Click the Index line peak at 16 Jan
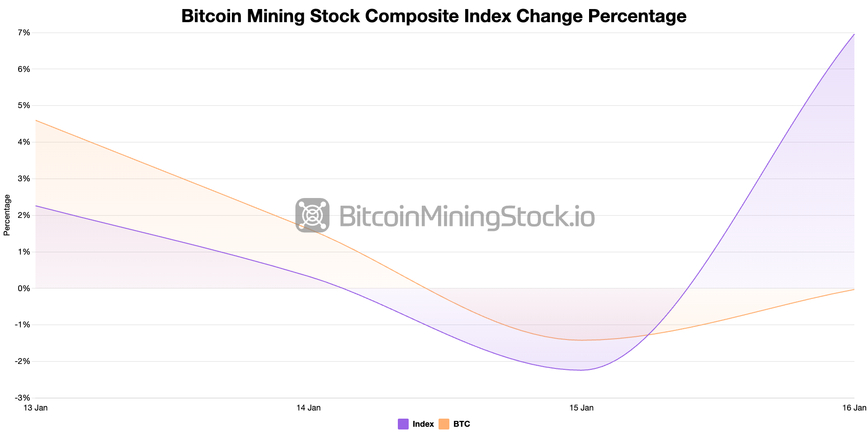This screenshot has width=868, height=434. (854, 34)
